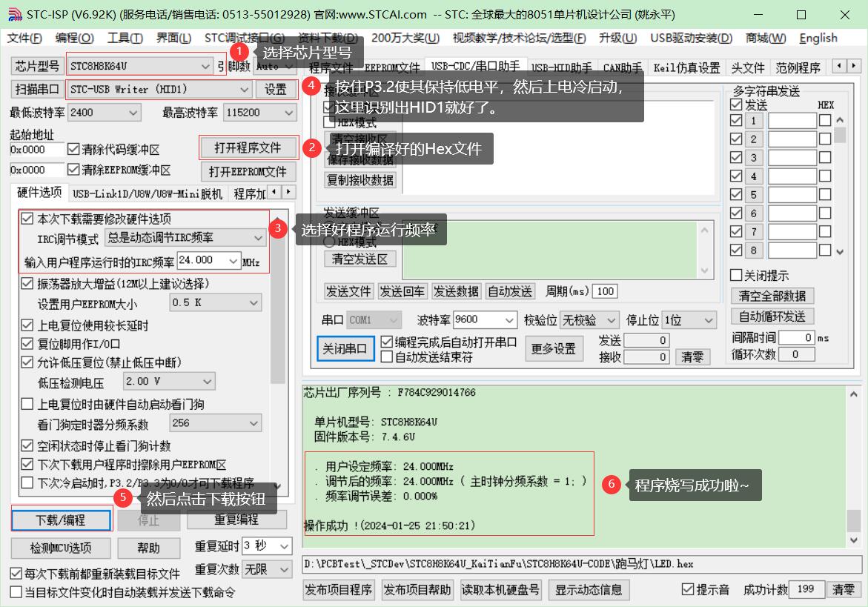Toggle 振荡器放大增益 checkbox
Image resolution: width=868 pixels, height=607 pixels.
[27, 283]
